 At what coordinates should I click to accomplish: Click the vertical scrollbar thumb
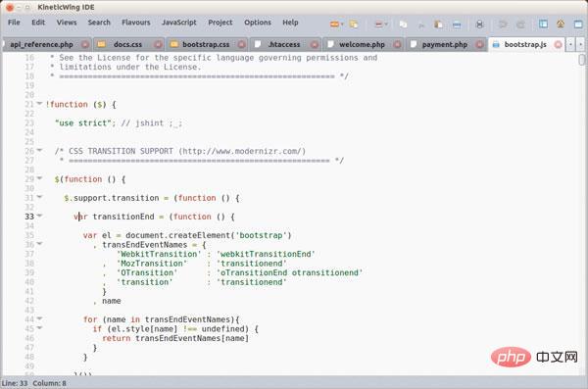[x=581, y=60]
